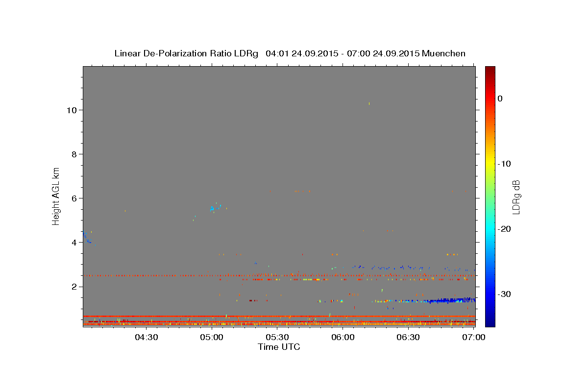Click the '06:30' time tick label

[408, 337]
